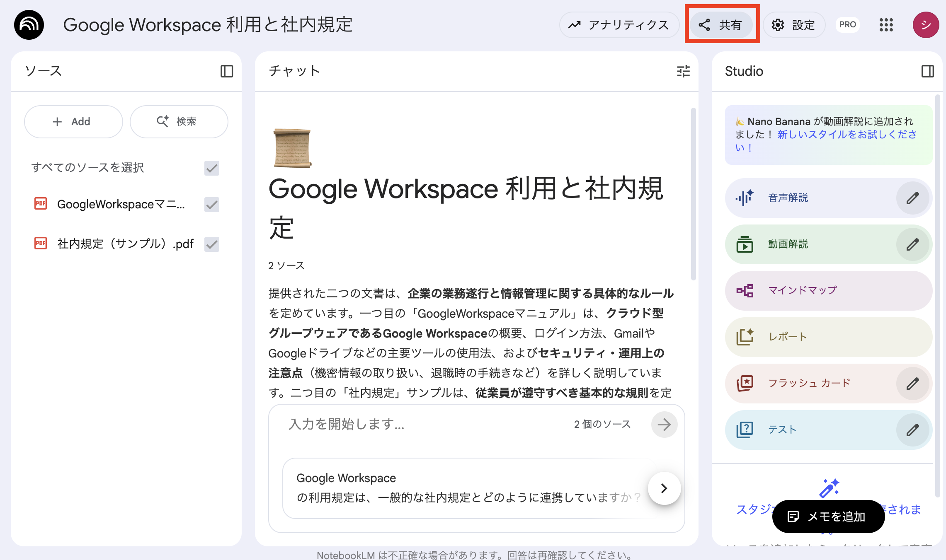Collapse the ソース panel
Screen dimensions: 946x560
coord(226,71)
